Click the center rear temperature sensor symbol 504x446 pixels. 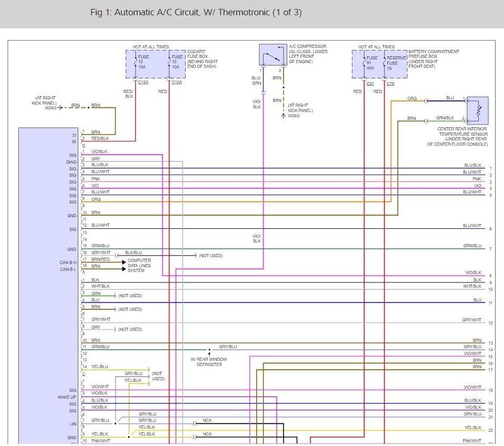(478, 110)
